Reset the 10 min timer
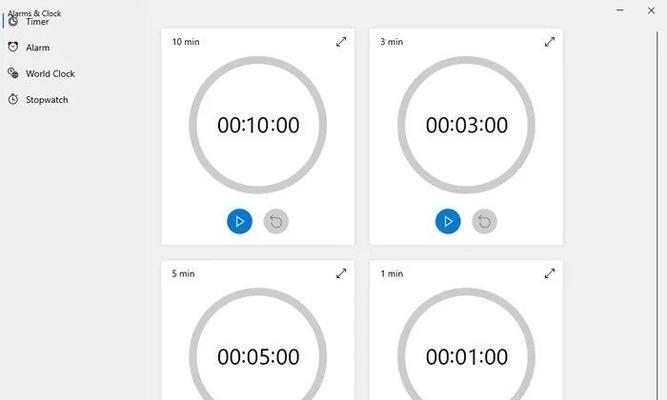667x400 pixels. click(x=276, y=221)
